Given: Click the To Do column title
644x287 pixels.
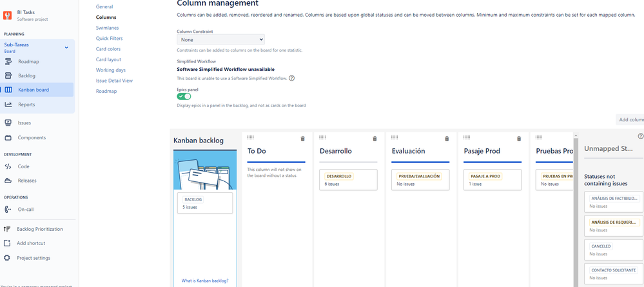Looking at the screenshot, I should [x=257, y=151].
